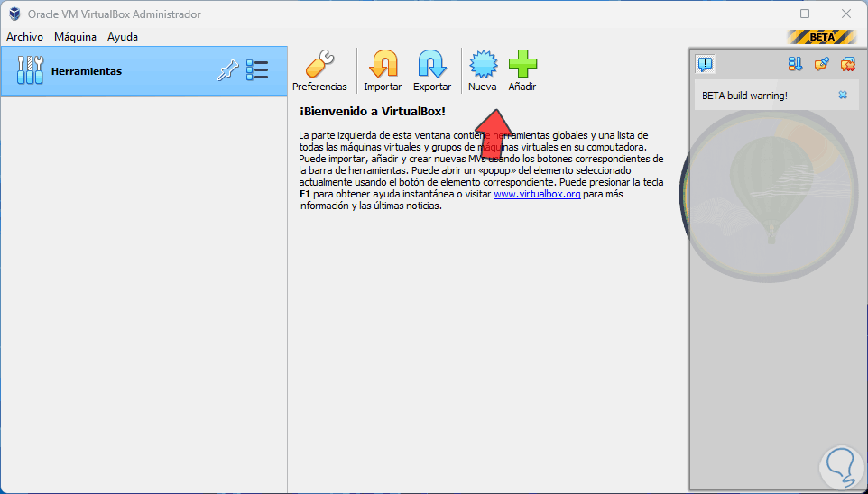Screen dimensions: 868x494
Task: Click the ¡Bienvenido a VirtualBox! heading
Action: (372, 111)
